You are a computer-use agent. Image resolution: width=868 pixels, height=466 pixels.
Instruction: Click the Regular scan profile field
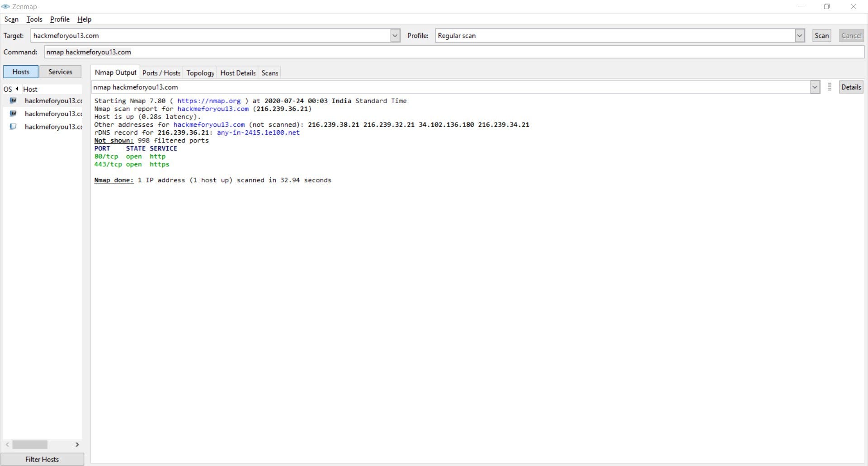pyautogui.click(x=615, y=35)
